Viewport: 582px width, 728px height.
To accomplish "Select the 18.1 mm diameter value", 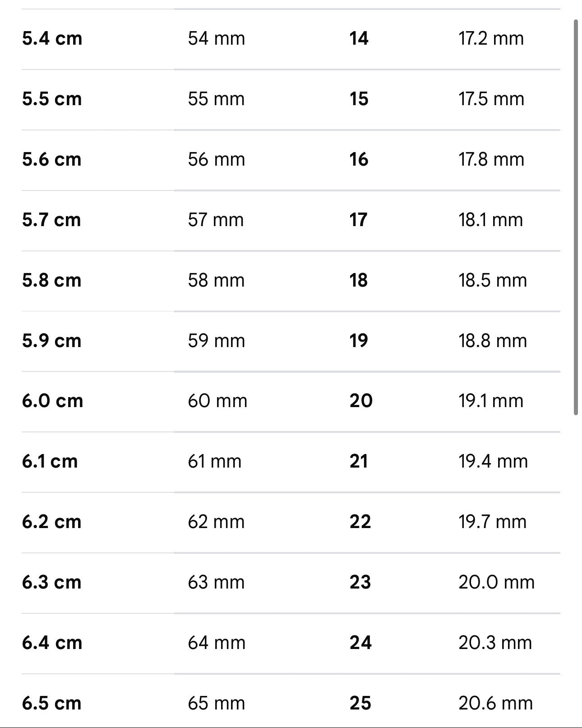I will (490, 220).
